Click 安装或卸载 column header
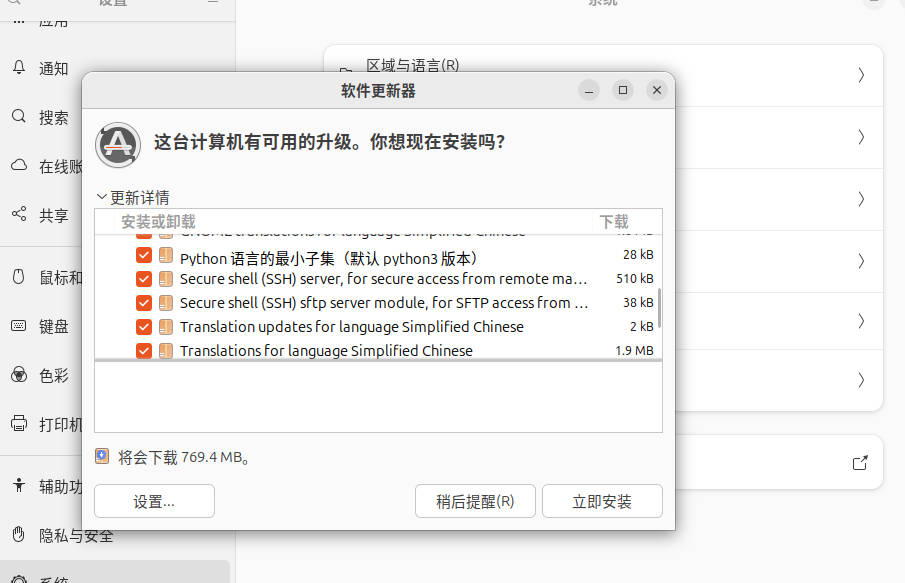This screenshot has width=905, height=583. coord(158,222)
